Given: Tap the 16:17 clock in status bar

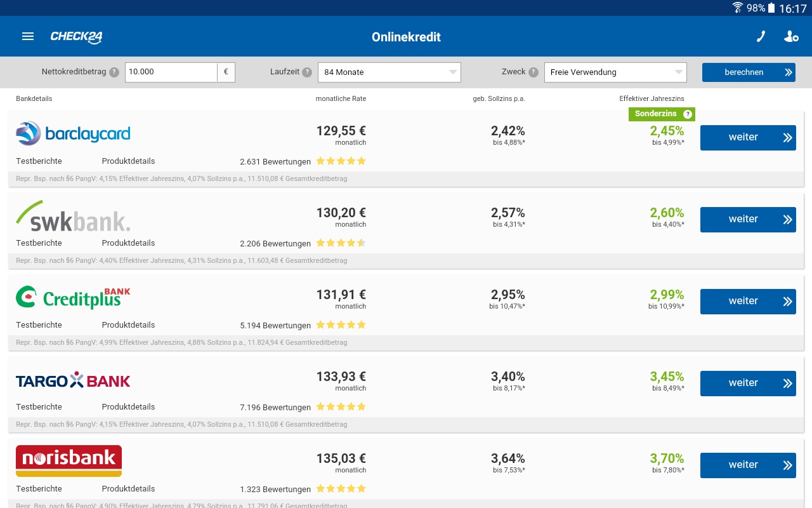Looking at the screenshot, I should click(793, 8).
